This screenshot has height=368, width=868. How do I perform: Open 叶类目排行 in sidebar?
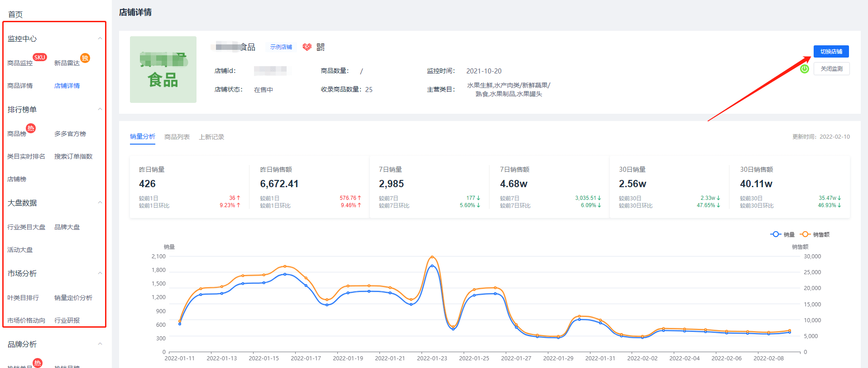click(23, 298)
